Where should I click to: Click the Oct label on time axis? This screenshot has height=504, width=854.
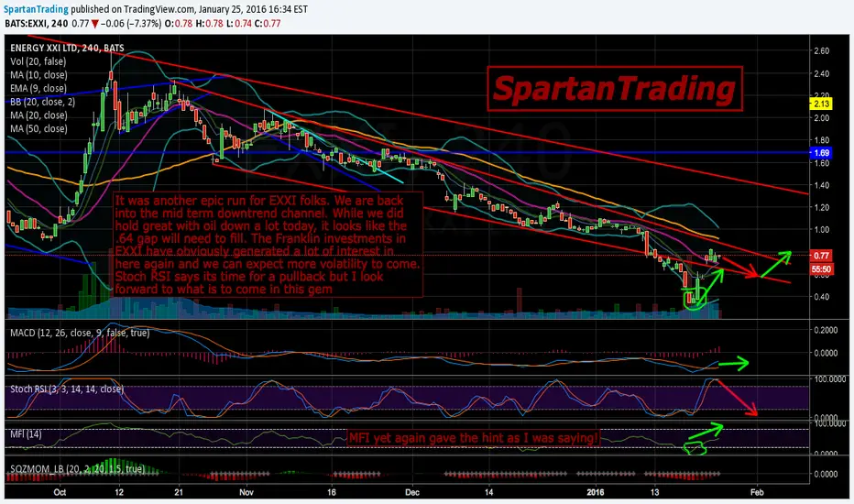tap(60, 492)
